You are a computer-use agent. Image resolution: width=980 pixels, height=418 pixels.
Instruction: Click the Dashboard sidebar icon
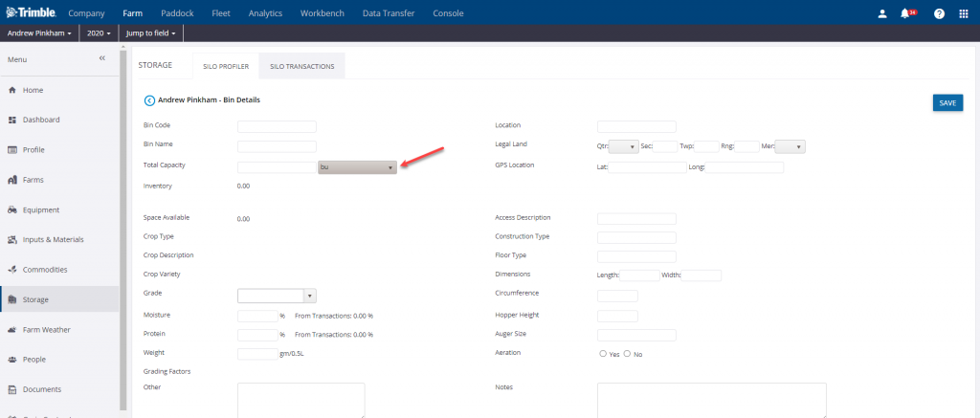[x=11, y=120]
